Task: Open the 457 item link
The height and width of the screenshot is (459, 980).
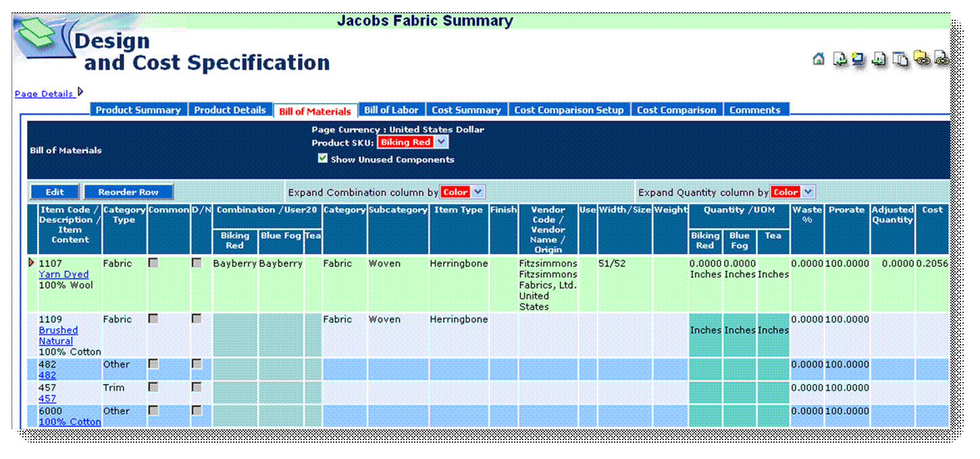Action: [47, 398]
